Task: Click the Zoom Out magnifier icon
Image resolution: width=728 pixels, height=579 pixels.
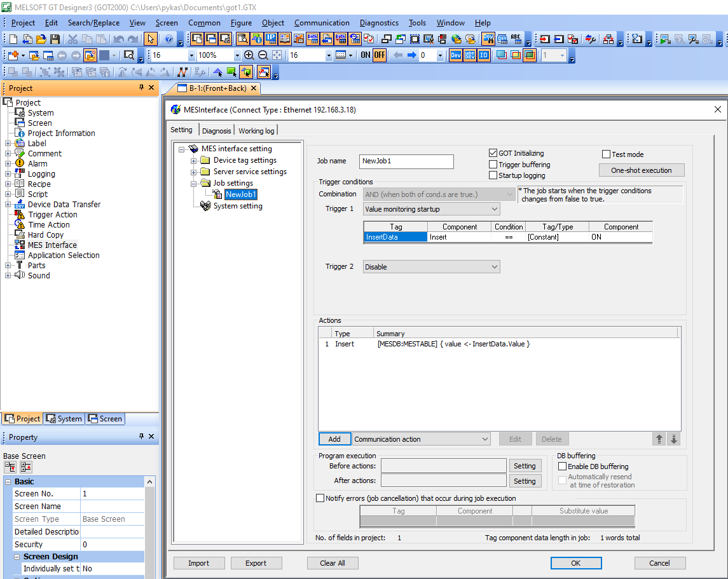Action: click(263, 55)
